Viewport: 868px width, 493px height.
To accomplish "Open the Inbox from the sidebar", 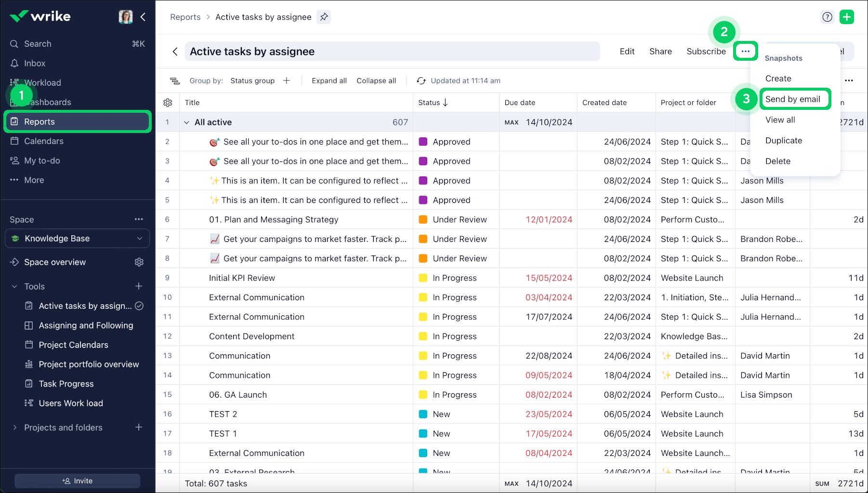I will tap(34, 63).
